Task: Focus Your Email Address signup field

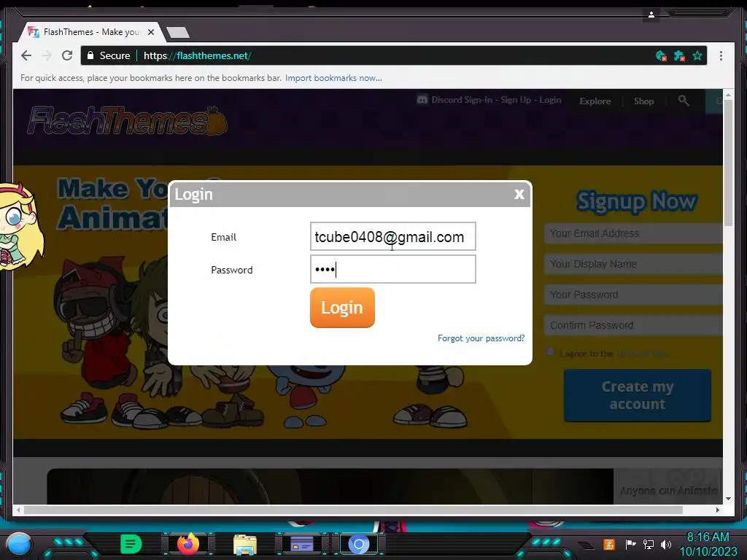Action: (x=634, y=233)
